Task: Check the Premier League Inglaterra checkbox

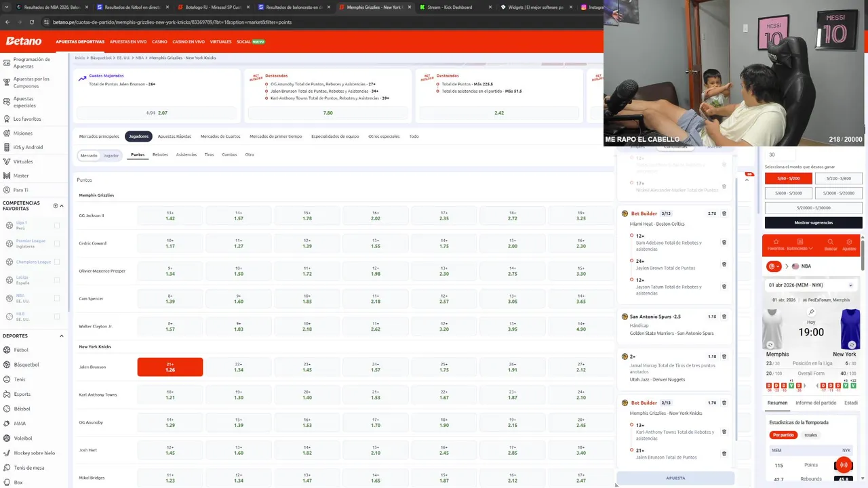Action: pos(57,243)
